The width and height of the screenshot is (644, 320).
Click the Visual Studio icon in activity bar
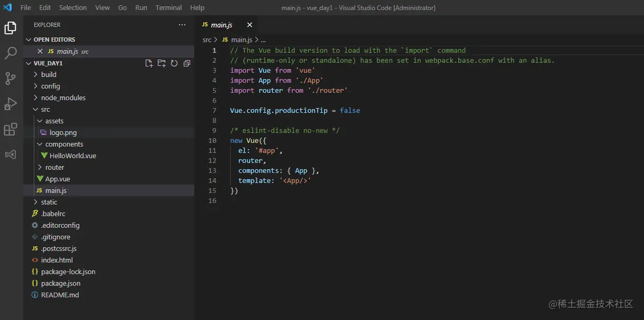(11, 154)
